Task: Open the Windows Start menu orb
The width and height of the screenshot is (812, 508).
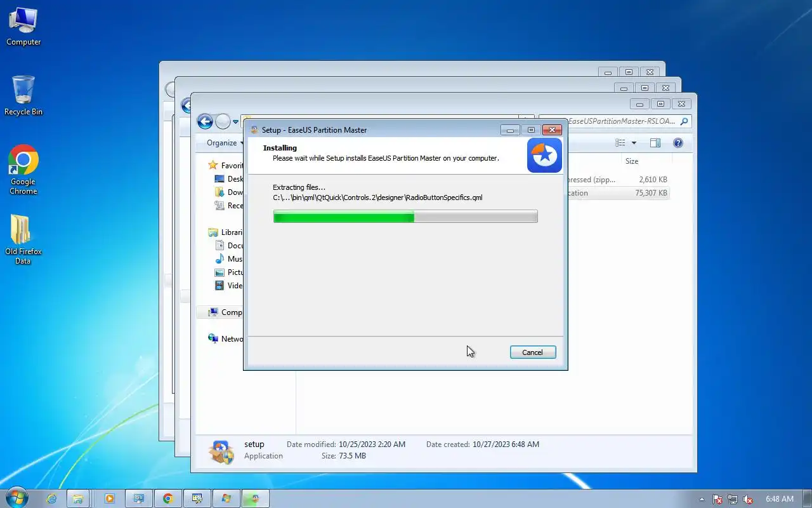Action: point(17,498)
